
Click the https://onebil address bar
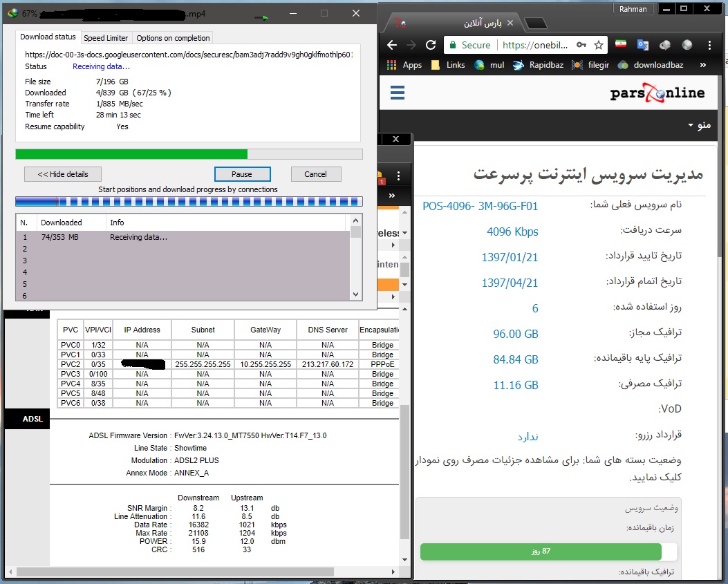[x=535, y=45]
